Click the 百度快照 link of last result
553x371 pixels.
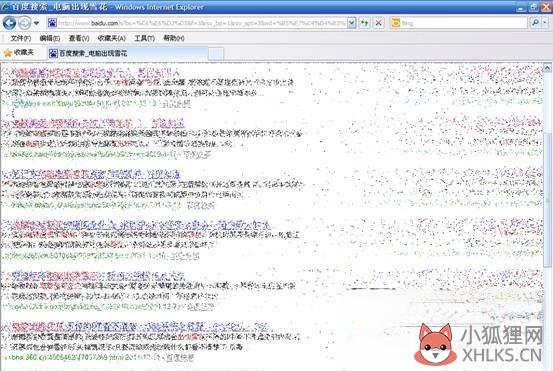(x=180, y=358)
